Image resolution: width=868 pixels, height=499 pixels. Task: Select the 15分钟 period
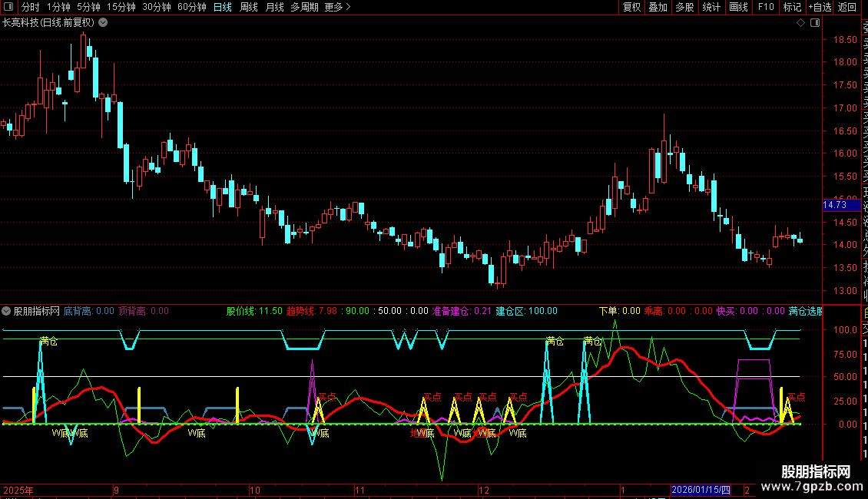click(121, 7)
